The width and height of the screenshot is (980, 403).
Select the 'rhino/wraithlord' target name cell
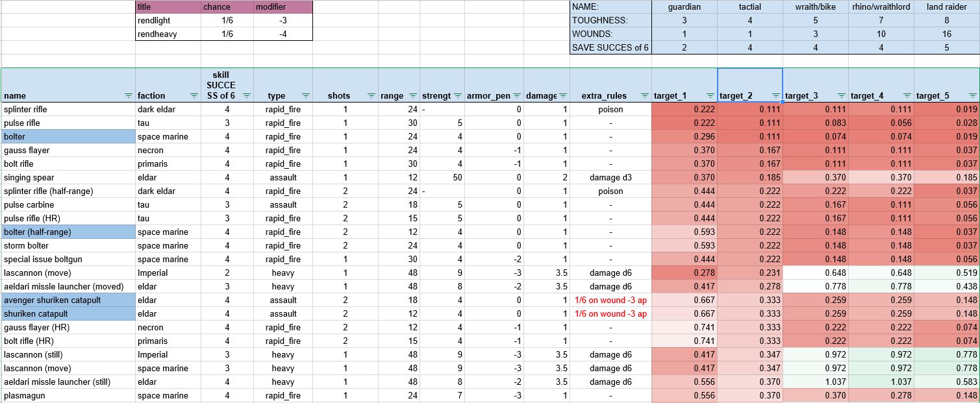tap(881, 6)
